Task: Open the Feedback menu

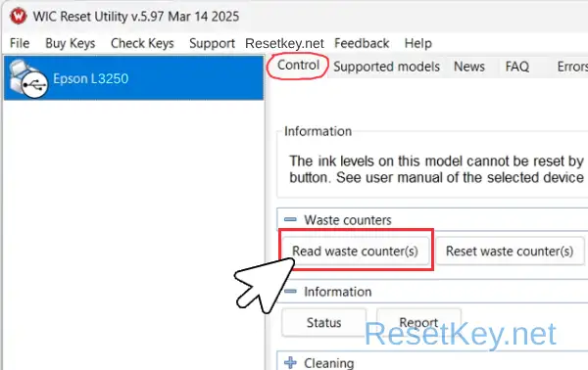Action: tap(362, 43)
